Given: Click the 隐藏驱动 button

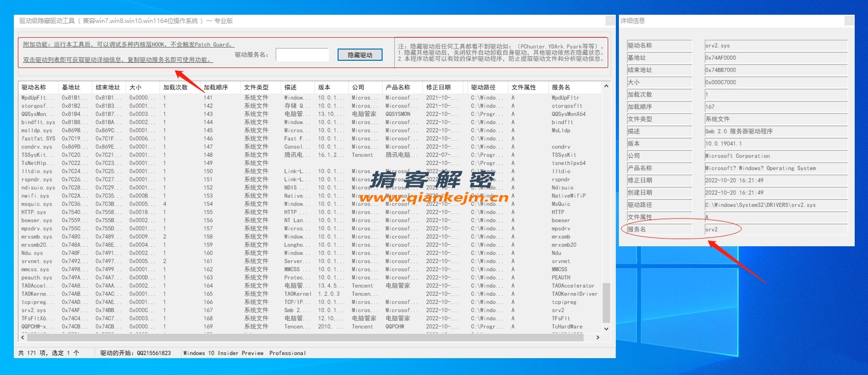Looking at the screenshot, I should click(x=360, y=55).
